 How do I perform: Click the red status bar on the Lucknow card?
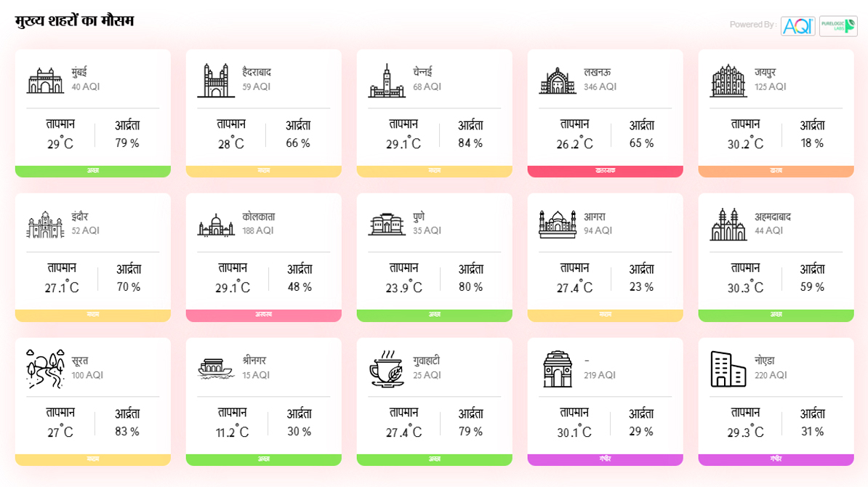tap(605, 172)
